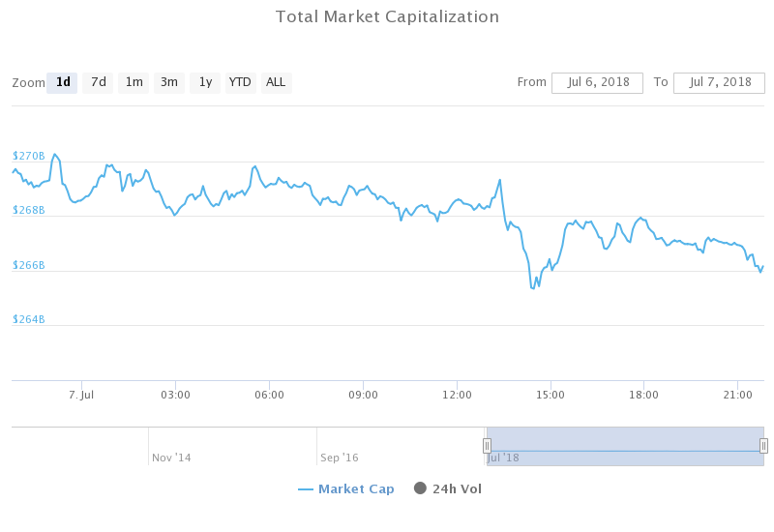Click the $270B axis label
Viewport: 774px width, 532px height.
[x=29, y=156]
